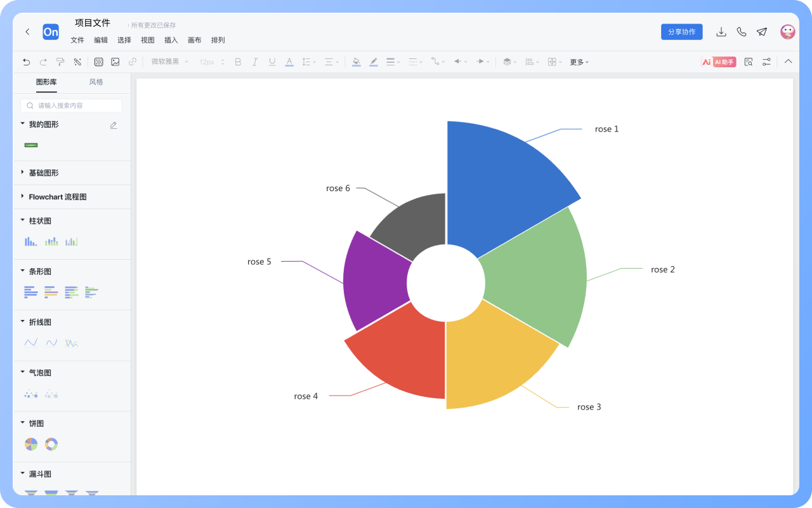Viewport: 812px width, 508px height.
Task: Click the 分享协作 button
Action: (x=681, y=32)
